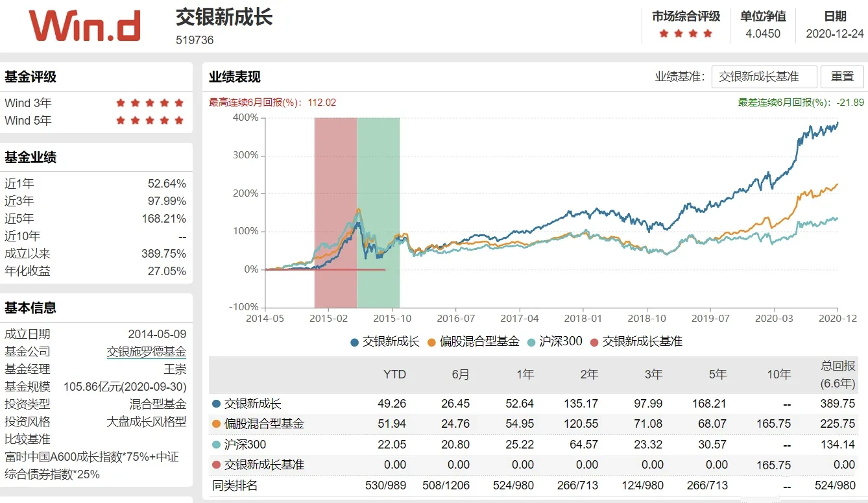Click the 成立日期 value 2014-05-09
Viewport: 868px width, 503px height.
click(157, 334)
